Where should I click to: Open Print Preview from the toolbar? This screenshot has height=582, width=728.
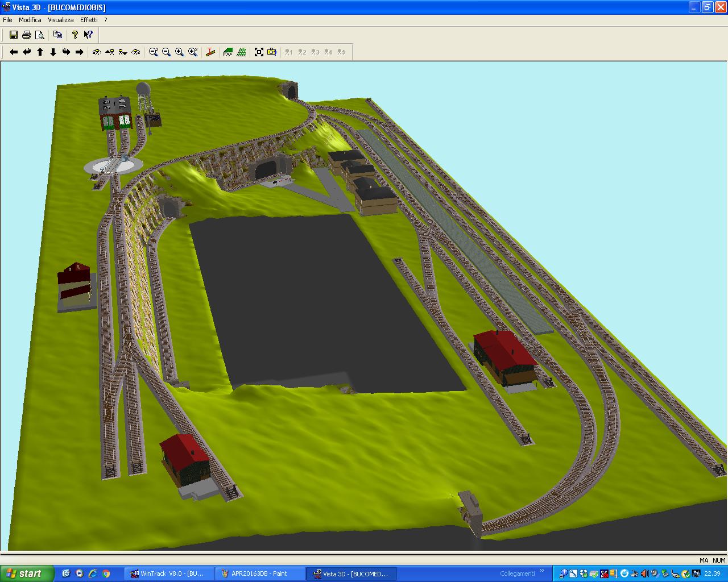pos(40,35)
